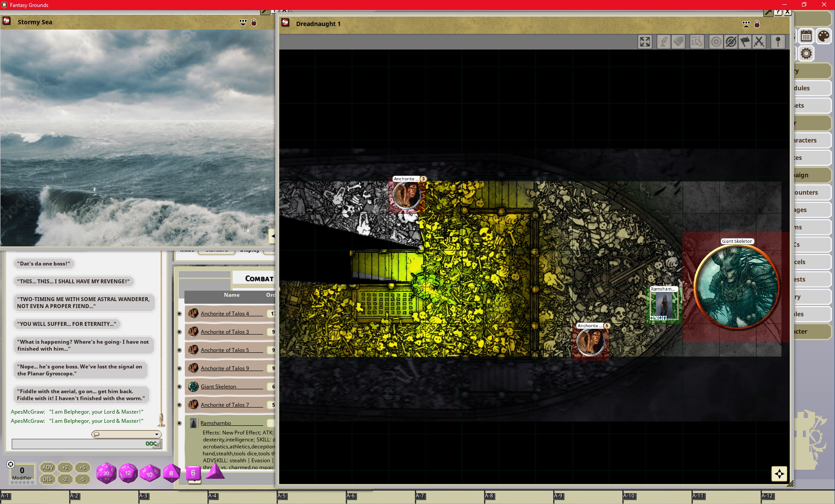Click the Dreadnaught 1 window icon
The height and width of the screenshot is (504, 835).
tap(285, 23)
